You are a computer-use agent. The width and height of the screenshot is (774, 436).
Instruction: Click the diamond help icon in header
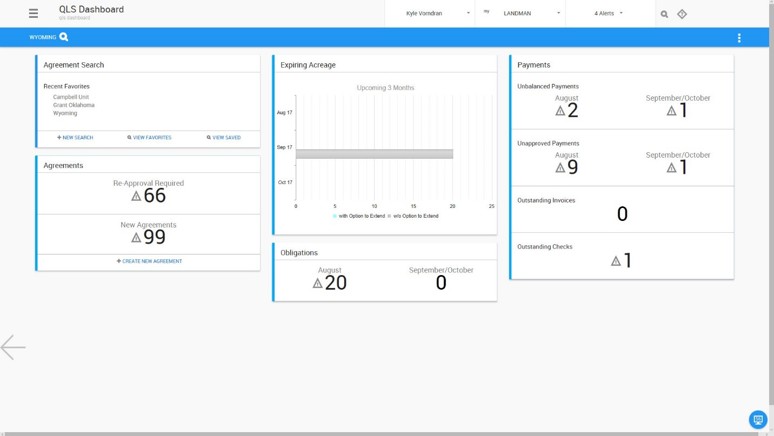click(682, 14)
